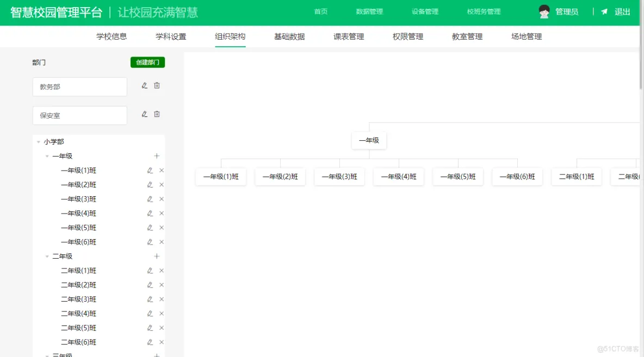Edit 一年级(4)班 name

click(x=150, y=214)
